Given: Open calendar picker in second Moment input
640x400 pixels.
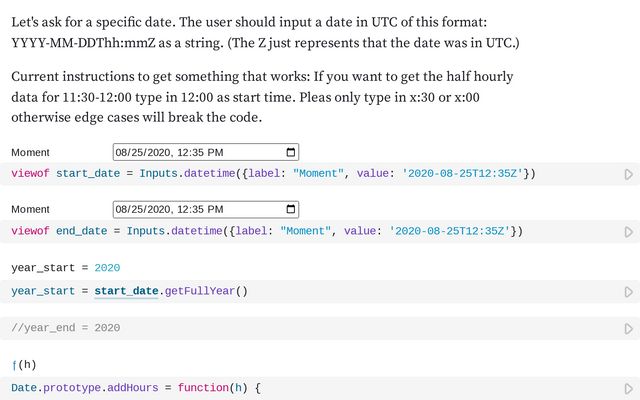Looking at the screenshot, I should tap(291, 209).
